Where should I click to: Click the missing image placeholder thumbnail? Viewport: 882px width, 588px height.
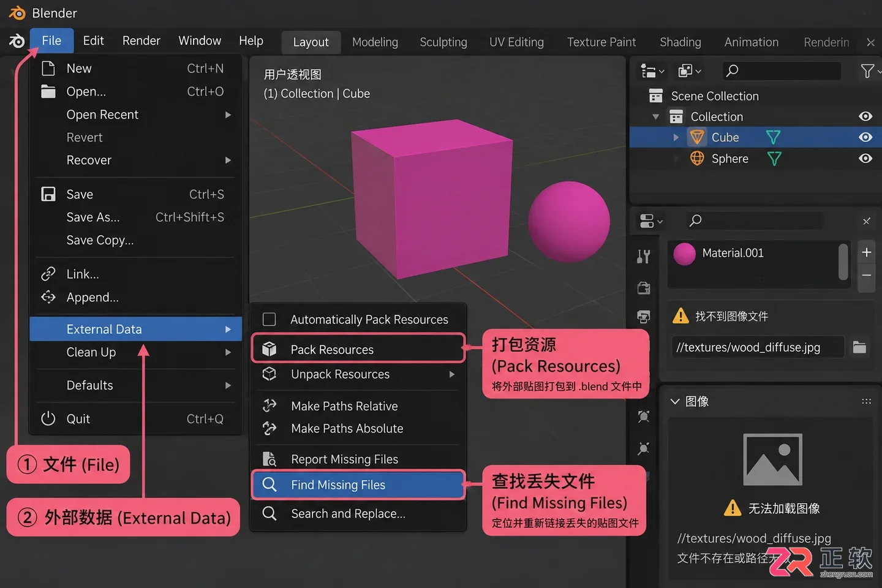point(772,459)
